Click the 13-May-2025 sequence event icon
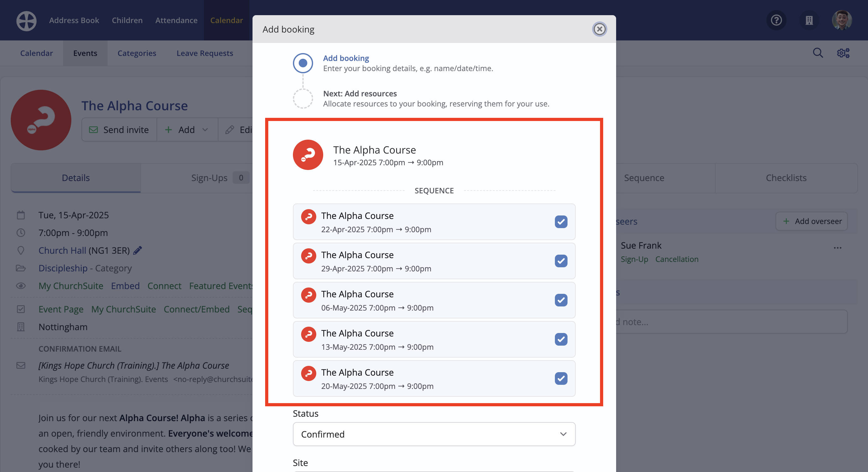This screenshot has width=868, height=472. tap(308, 334)
